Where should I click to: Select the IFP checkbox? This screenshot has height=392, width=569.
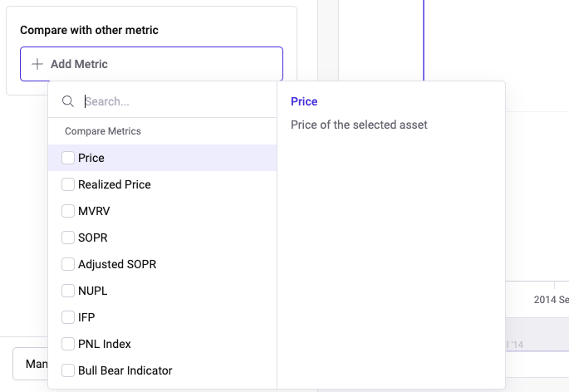(68, 317)
